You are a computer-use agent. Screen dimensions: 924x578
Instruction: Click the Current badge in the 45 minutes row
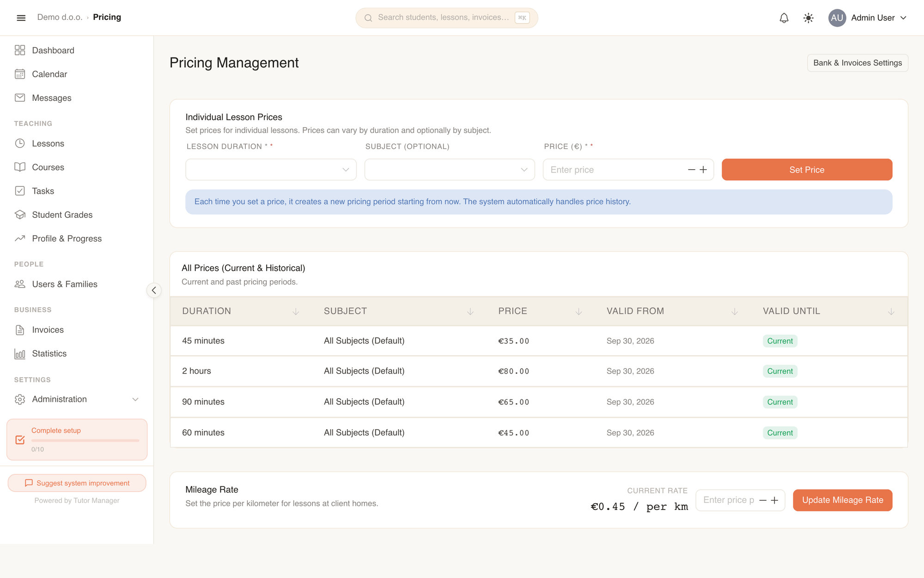(780, 341)
